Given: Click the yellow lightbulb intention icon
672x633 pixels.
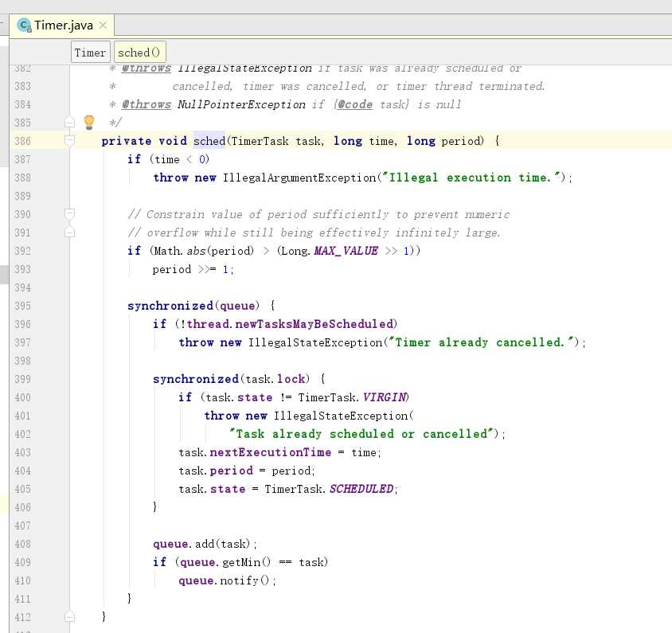Looking at the screenshot, I should coord(88,122).
